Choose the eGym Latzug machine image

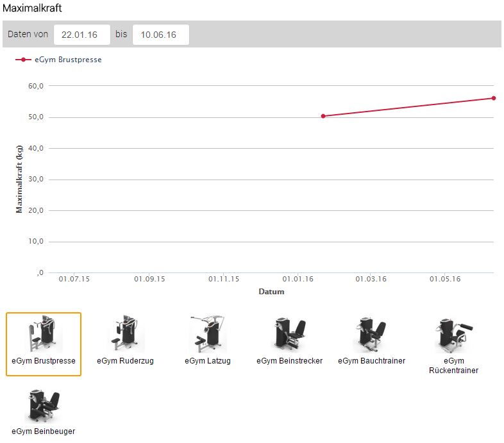208,333
